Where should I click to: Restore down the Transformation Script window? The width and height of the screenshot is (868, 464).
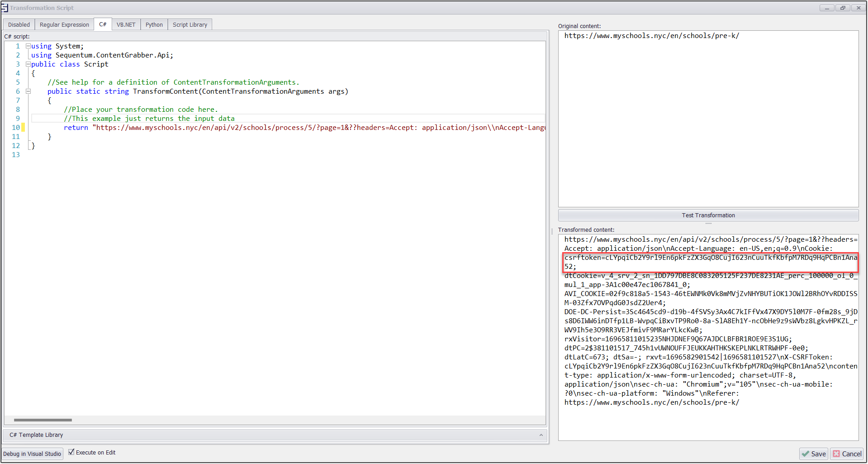(x=843, y=8)
